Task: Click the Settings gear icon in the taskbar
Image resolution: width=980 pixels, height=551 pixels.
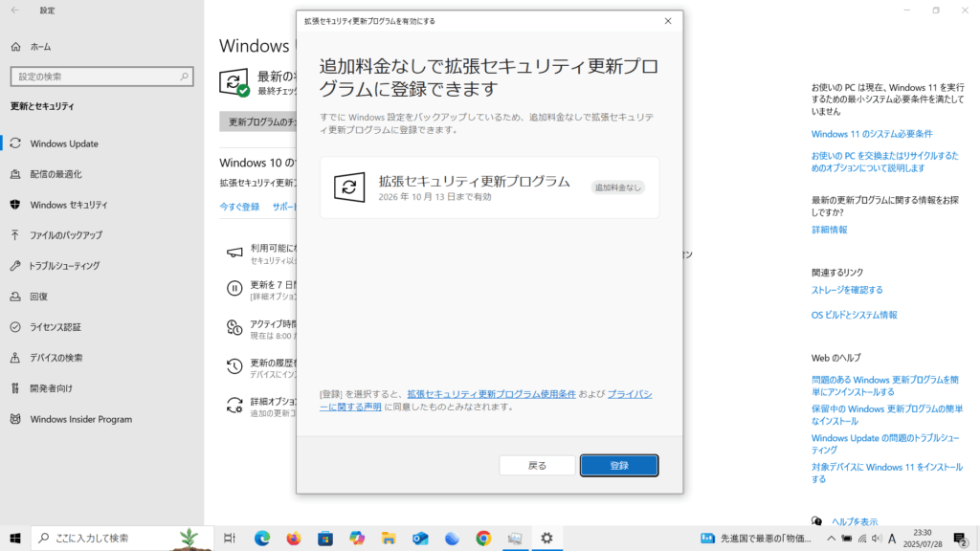Action: coord(546,538)
